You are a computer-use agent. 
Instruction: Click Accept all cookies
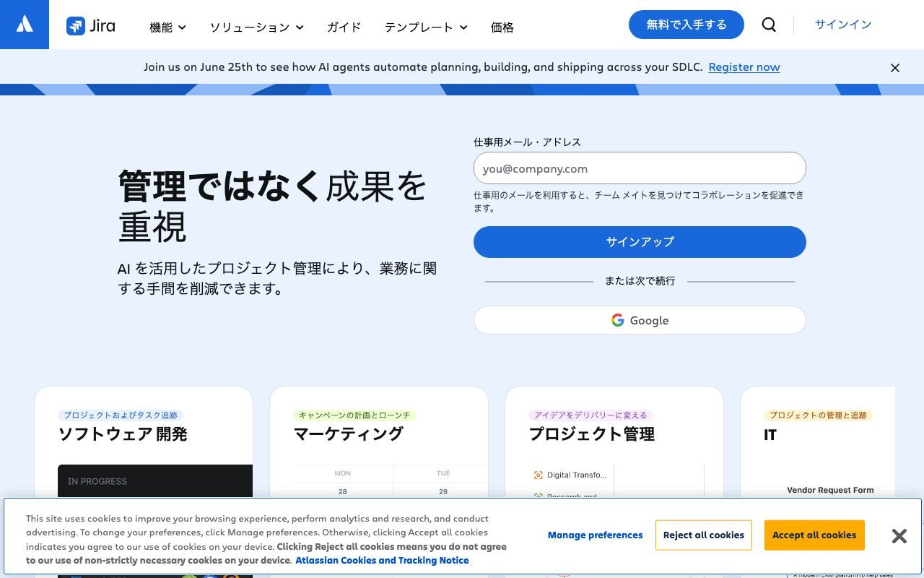click(x=814, y=535)
